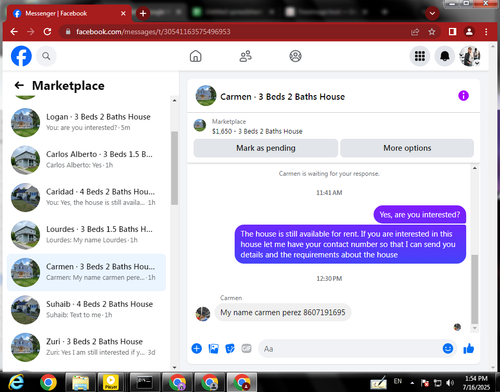Open the command prompt taskbar window
The image size is (500, 392).
point(145,382)
